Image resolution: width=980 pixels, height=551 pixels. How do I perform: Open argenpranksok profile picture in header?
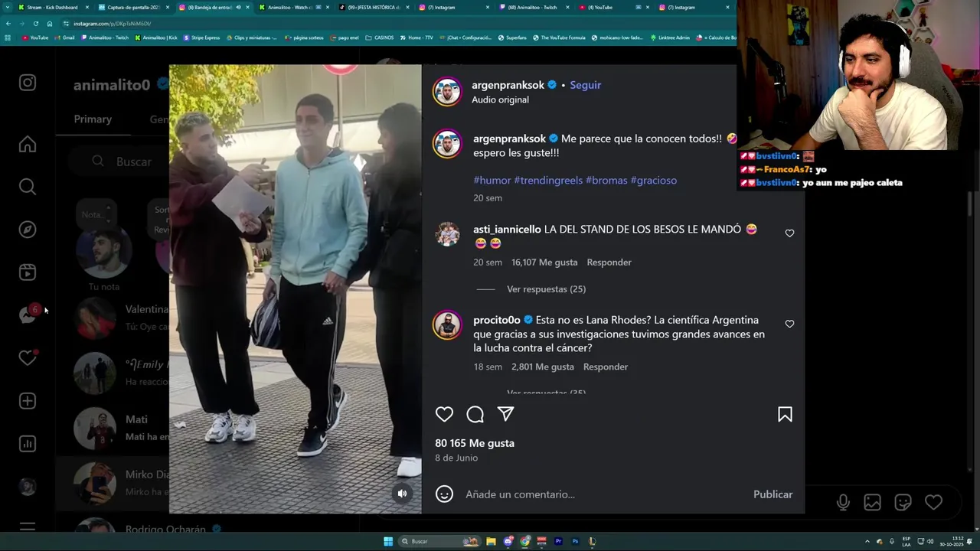[x=447, y=91]
